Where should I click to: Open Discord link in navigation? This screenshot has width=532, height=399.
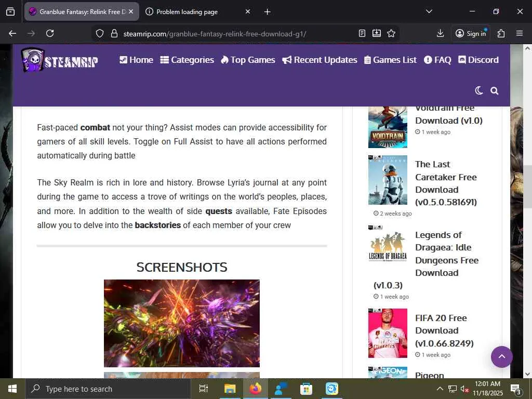(x=478, y=60)
